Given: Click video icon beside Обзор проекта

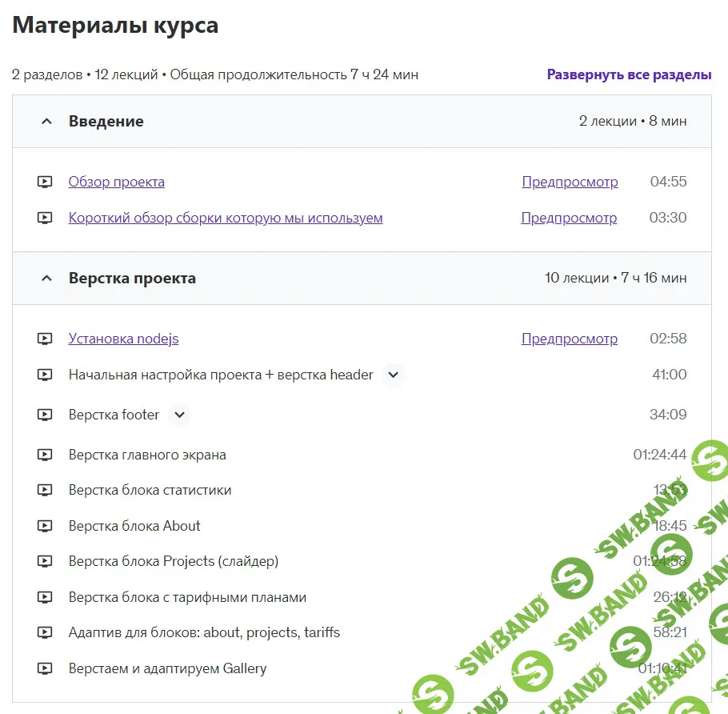Looking at the screenshot, I should pos(45,182).
